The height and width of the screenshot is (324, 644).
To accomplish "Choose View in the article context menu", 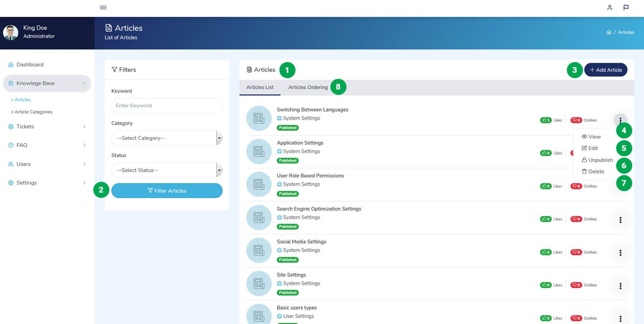I will pos(591,137).
